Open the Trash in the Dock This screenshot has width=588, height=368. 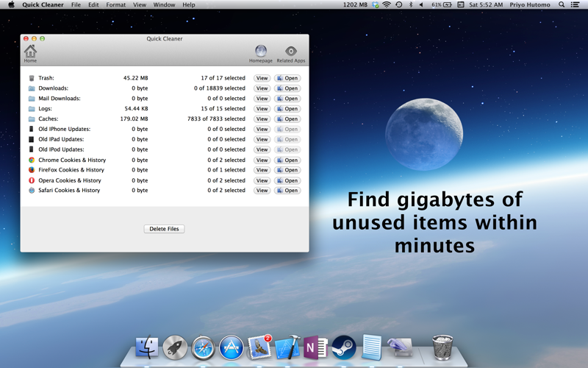coord(442,347)
